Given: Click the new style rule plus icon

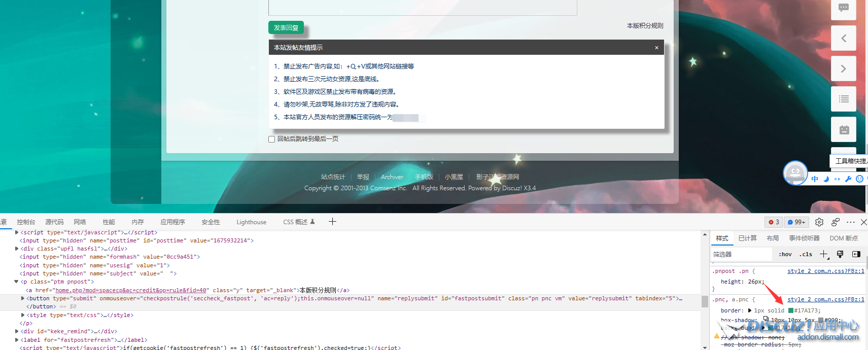Looking at the screenshot, I should (824, 254).
